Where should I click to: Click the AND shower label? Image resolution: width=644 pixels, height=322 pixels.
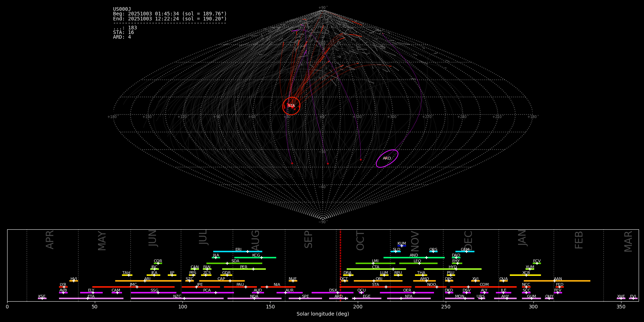[x=414, y=255]
